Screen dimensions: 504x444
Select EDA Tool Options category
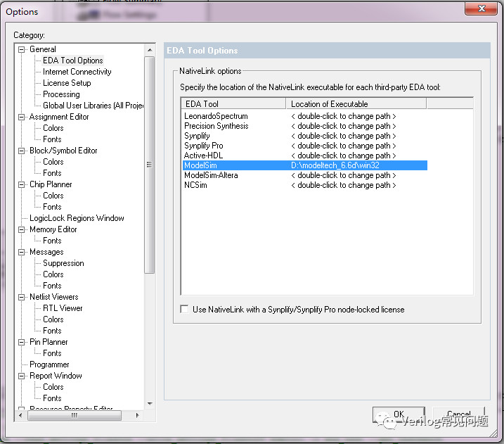click(x=73, y=61)
